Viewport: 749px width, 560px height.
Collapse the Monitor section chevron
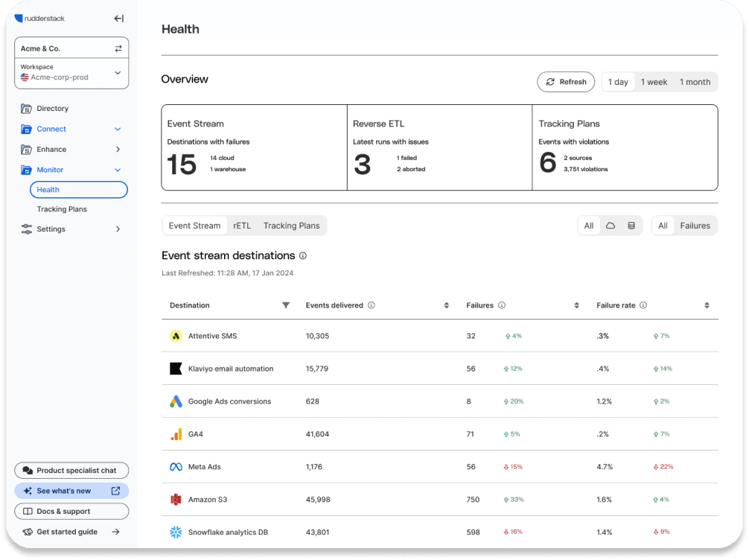(x=118, y=170)
